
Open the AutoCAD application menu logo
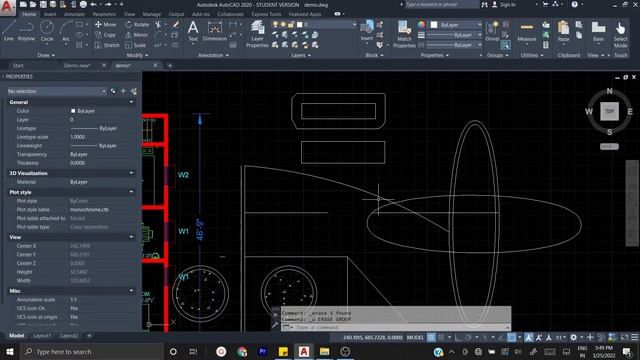point(7,7)
